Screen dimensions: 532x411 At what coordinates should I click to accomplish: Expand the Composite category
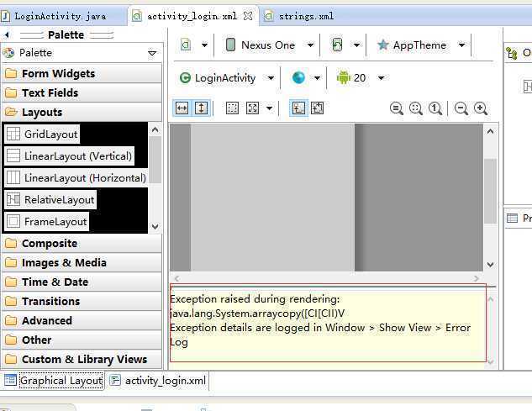pos(82,243)
